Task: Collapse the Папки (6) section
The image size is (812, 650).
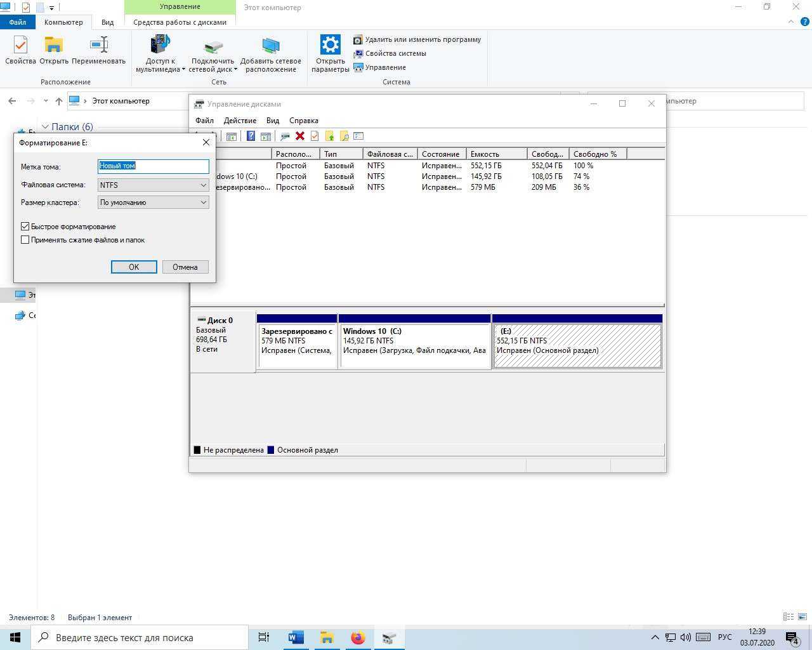Action: 45,127
